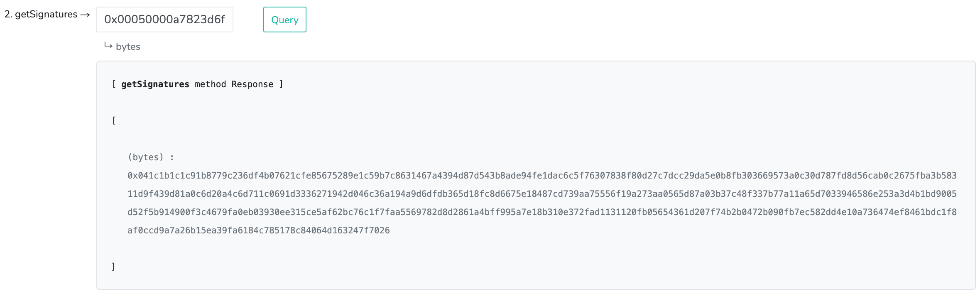The height and width of the screenshot is (294, 980).
Task: Click the green Query button
Action: tap(284, 20)
